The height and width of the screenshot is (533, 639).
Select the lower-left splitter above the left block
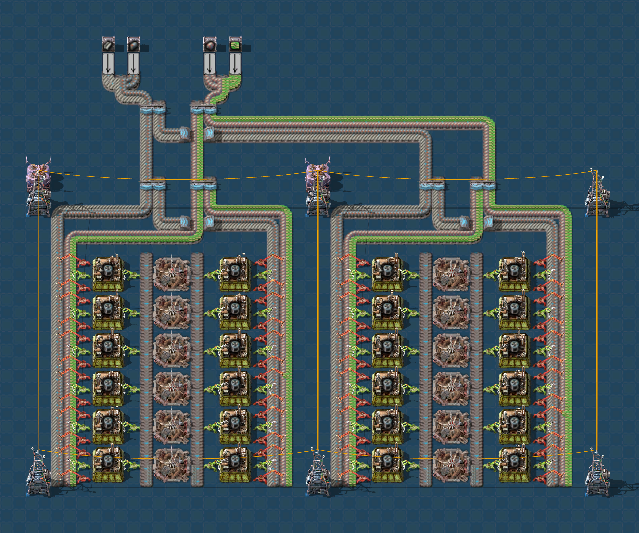153,185
